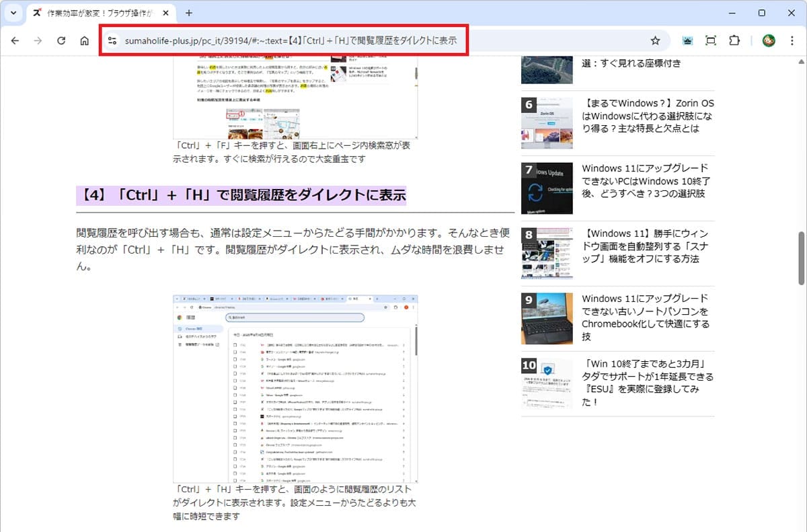Viewport: 807px width, 532px height.
Task: Open the 'Win 10終了まであと3カ月' ESU article
Action: 648,383
